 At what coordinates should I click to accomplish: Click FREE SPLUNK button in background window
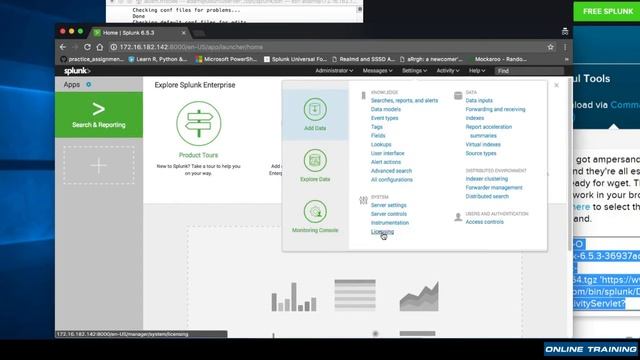coord(607,11)
